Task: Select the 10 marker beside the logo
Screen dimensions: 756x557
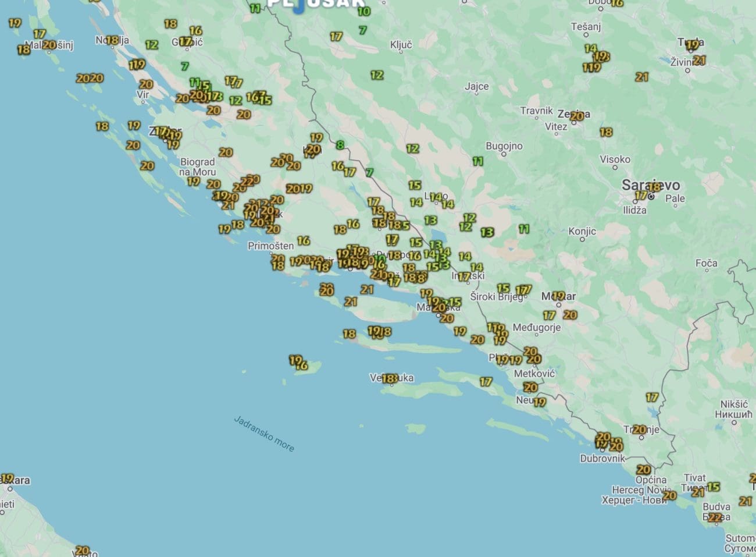Action: 364,11
